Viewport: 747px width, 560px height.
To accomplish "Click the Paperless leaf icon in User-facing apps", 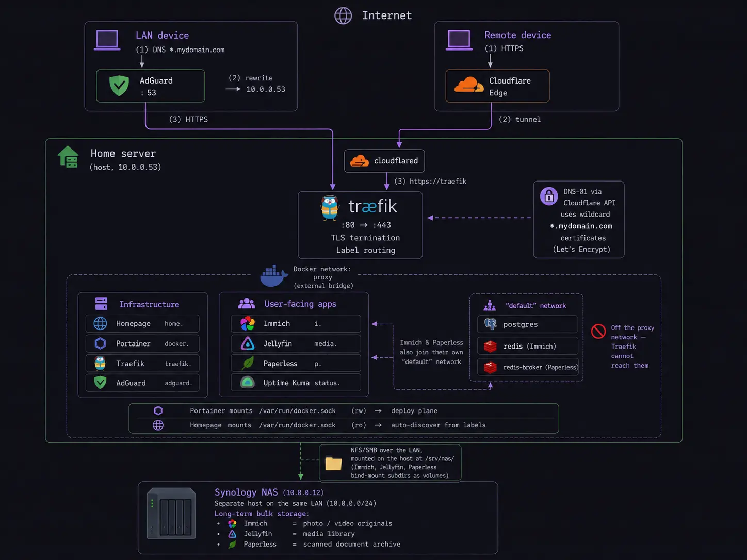I will click(x=248, y=363).
